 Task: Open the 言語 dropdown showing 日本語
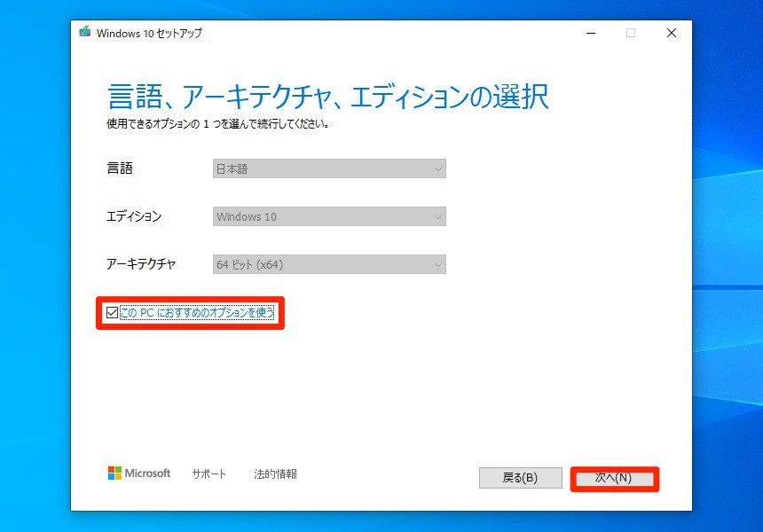pyautogui.click(x=329, y=168)
